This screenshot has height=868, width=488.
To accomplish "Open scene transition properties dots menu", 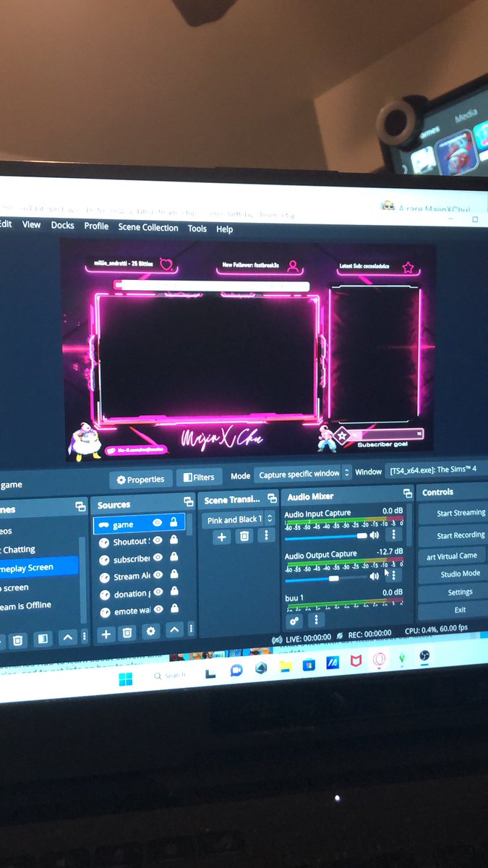I will [266, 535].
